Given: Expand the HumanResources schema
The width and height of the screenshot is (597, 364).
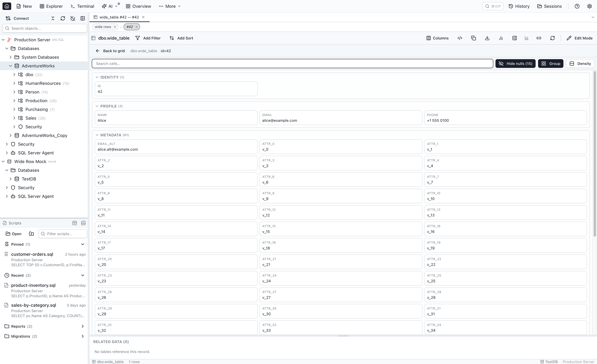Looking at the screenshot, I should pos(14,83).
